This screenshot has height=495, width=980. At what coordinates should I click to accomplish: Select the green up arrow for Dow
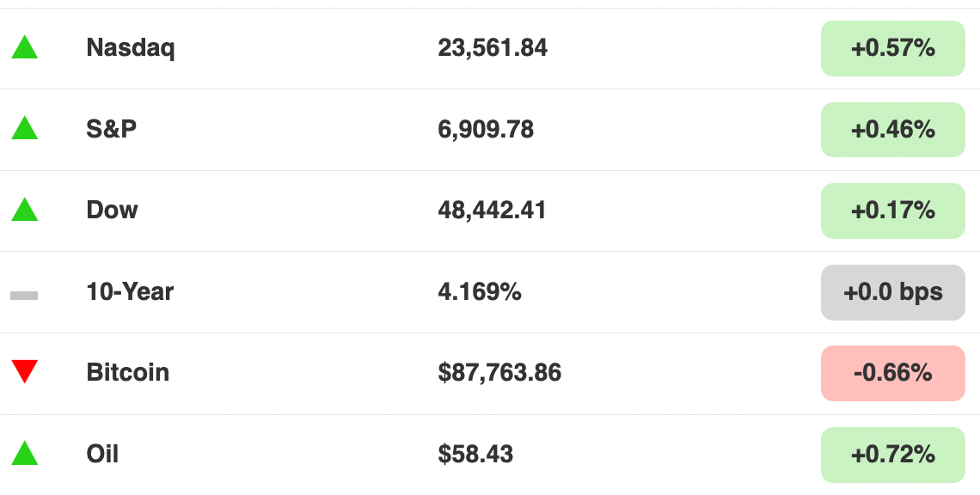pyautogui.click(x=24, y=210)
